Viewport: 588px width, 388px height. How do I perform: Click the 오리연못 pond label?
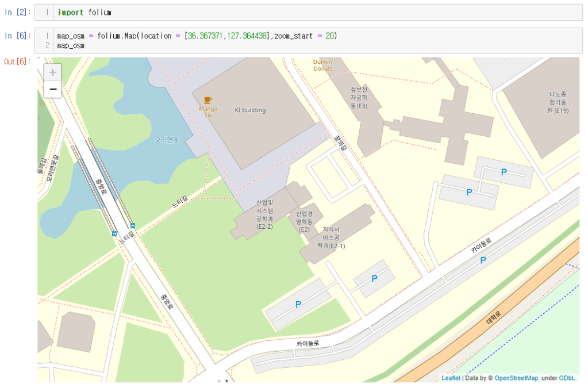167,140
